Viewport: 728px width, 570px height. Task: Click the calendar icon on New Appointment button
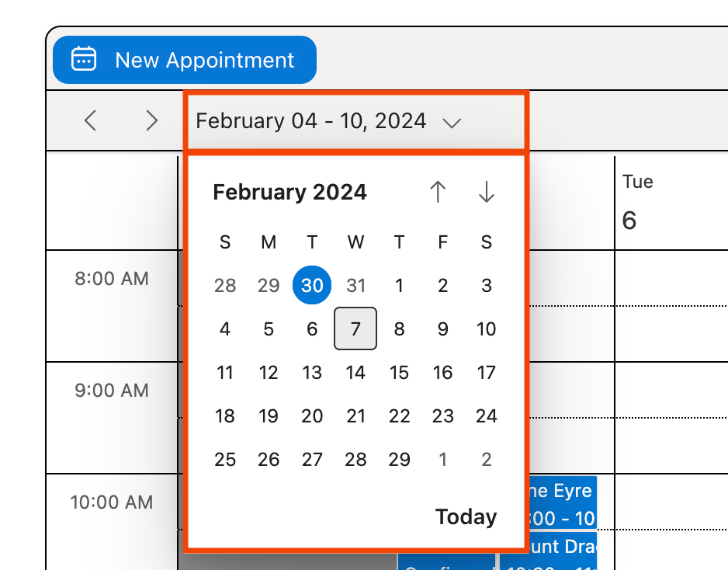pyautogui.click(x=85, y=59)
